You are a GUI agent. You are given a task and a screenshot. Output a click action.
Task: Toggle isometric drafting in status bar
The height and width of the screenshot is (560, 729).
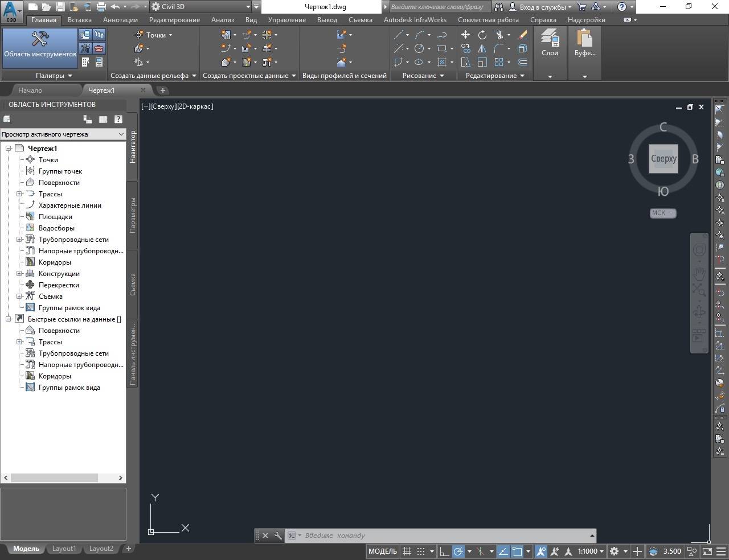pyautogui.click(x=480, y=551)
